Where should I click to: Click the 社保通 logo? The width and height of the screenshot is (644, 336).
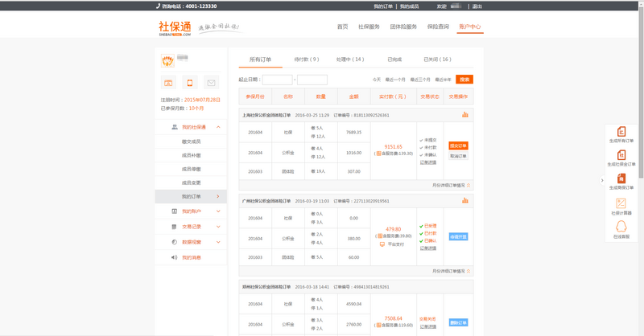[x=175, y=28]
